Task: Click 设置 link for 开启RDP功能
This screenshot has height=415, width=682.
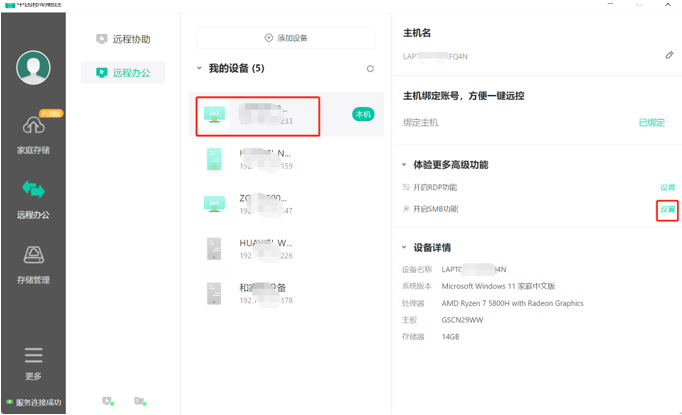Action: coord(667,187)
